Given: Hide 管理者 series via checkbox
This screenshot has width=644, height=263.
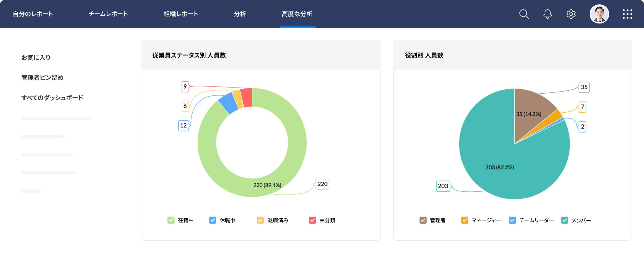Looking at the screenshot, I should coord(423,220).
